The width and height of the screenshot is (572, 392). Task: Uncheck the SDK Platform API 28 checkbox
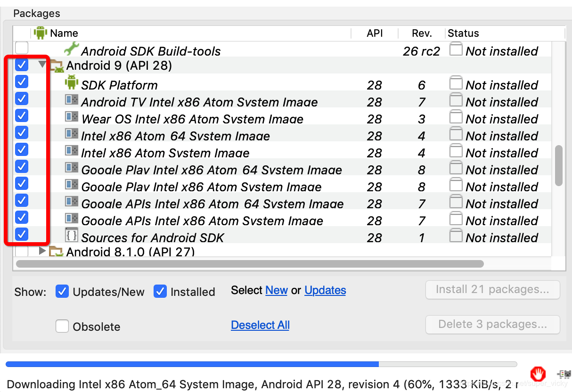pos(22,82)
